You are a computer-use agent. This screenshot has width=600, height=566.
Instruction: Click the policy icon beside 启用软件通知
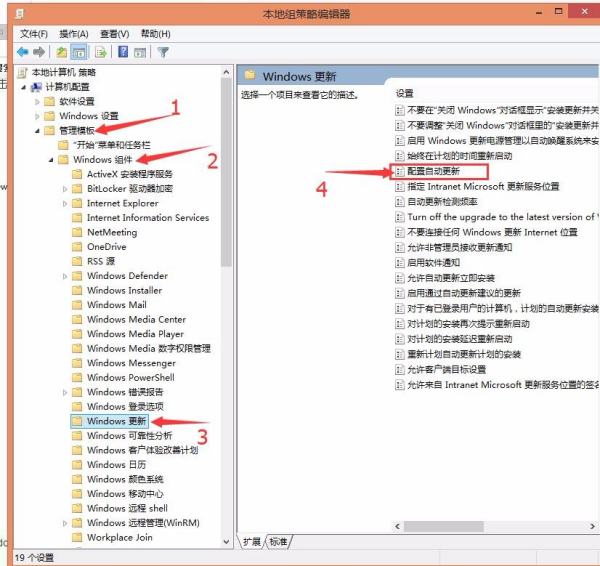point(399,263)
